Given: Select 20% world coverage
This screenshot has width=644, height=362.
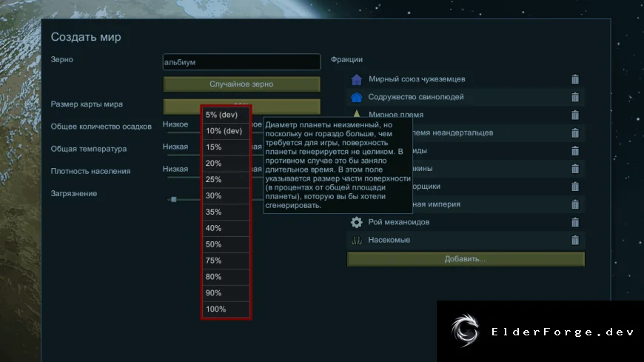Looking at the screenshot, I should point(226,164).
